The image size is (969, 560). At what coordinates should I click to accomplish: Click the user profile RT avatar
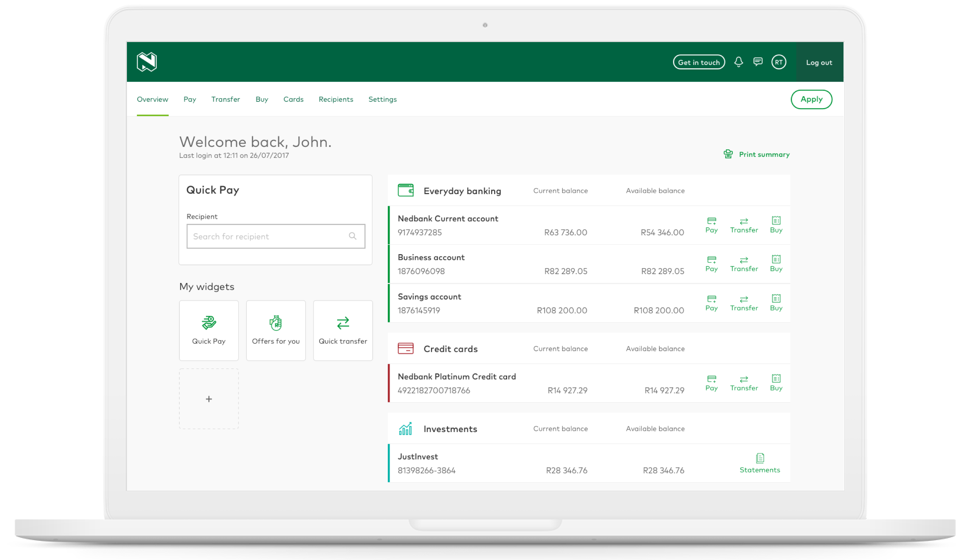778,62
